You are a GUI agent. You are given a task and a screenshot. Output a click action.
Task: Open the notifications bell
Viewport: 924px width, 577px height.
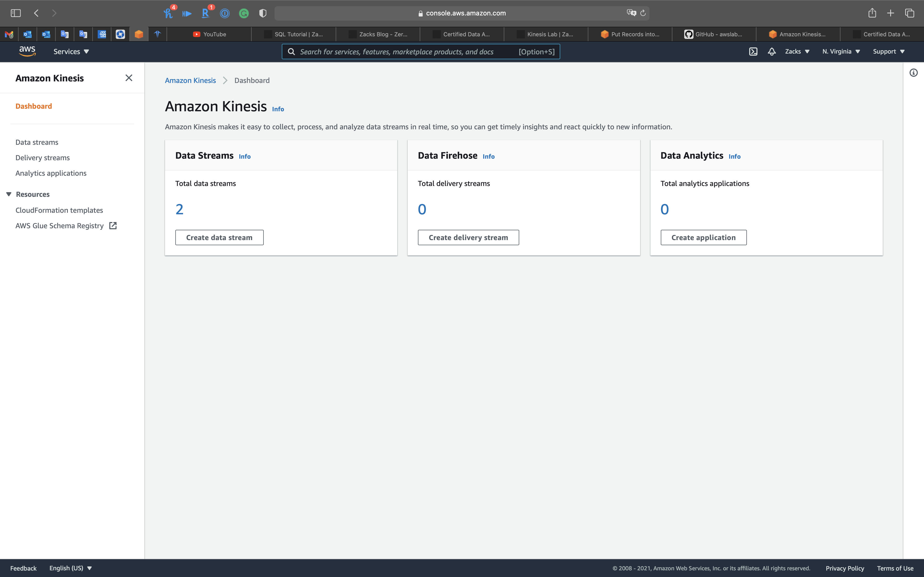[772, 52]
